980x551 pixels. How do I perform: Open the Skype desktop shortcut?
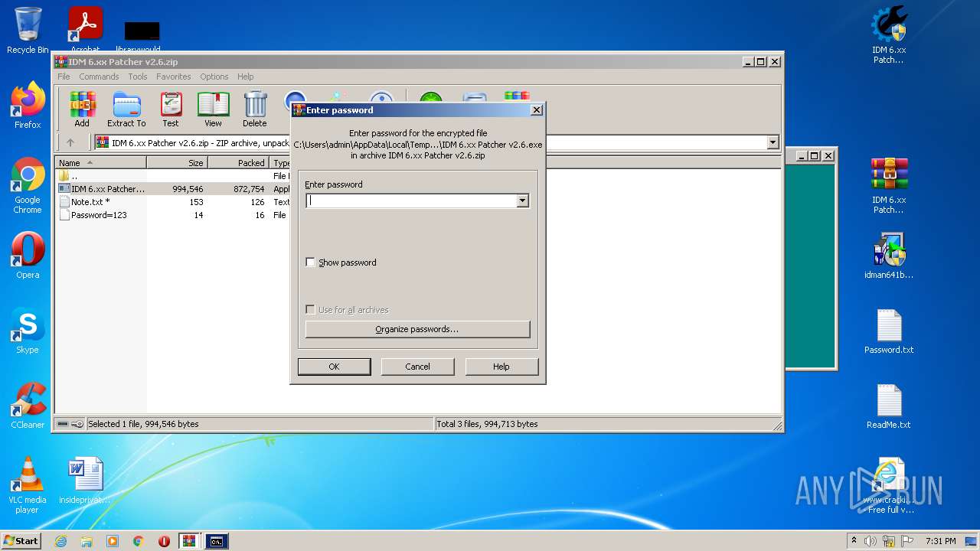[28, 331]
